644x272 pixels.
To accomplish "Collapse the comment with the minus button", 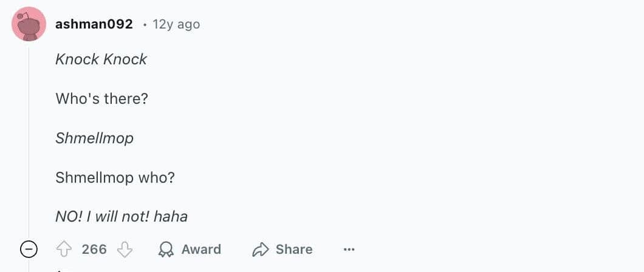I will [x=29, y=250].
